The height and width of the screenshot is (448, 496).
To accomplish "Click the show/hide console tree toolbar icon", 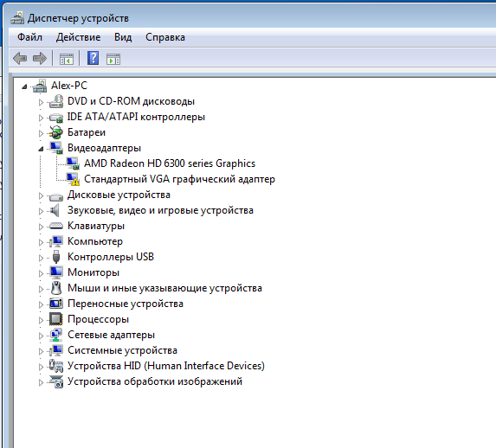I will pyautogui.click(x=67, y=59).
